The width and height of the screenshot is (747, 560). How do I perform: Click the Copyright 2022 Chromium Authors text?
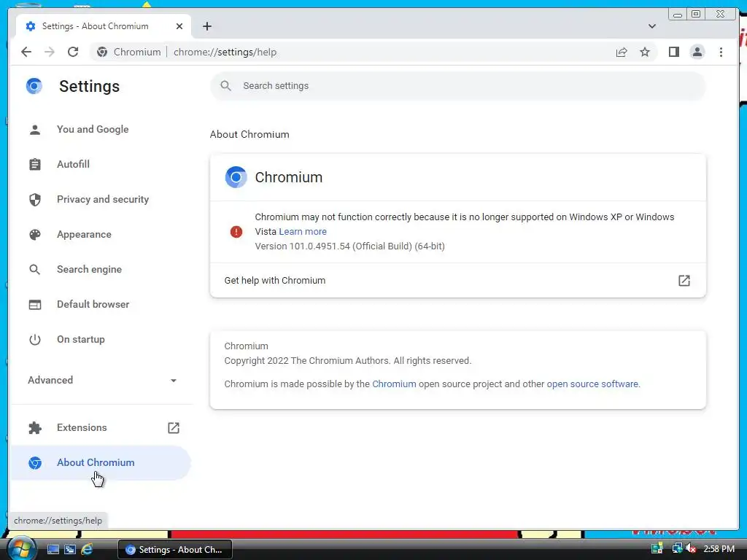point(348,361)
